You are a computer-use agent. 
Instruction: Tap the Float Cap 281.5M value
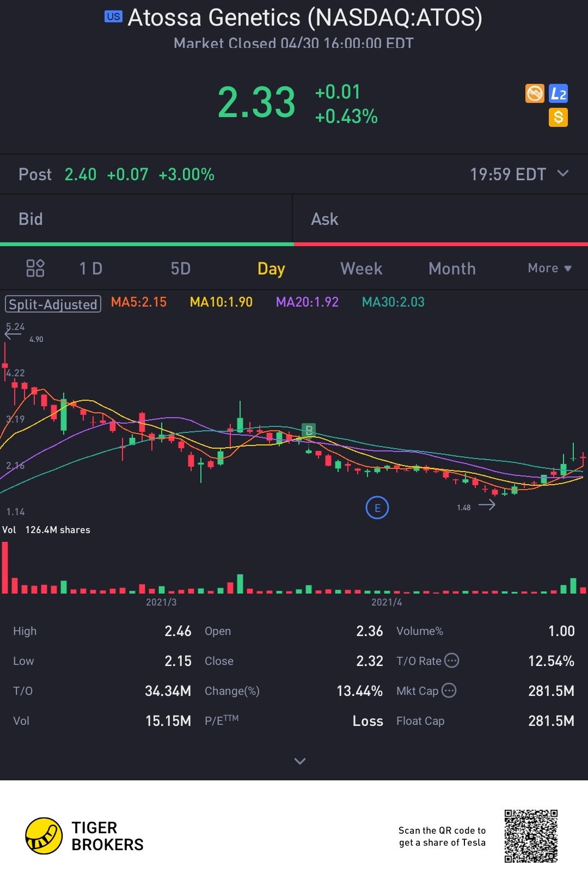(x=551, y=721)
